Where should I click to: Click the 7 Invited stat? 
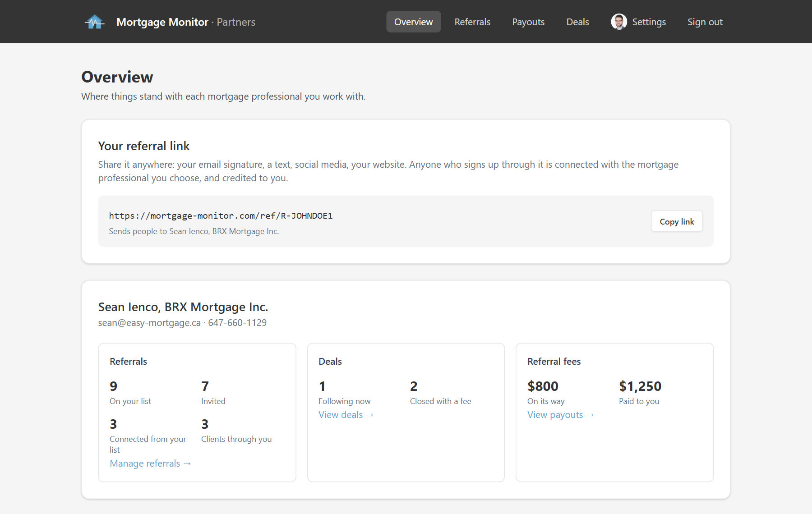(213, 393)
